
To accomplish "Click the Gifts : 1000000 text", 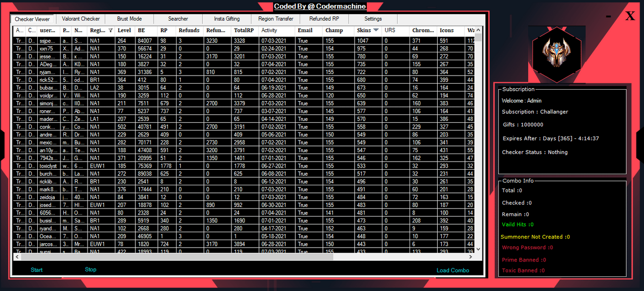I will pyautogui.click(x=523, y=124).
